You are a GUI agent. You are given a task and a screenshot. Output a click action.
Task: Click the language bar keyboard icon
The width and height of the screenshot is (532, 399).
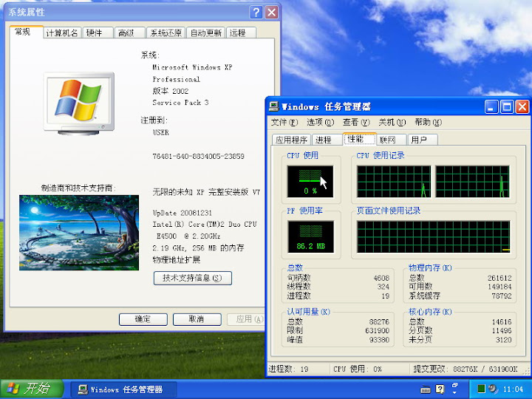426,389
